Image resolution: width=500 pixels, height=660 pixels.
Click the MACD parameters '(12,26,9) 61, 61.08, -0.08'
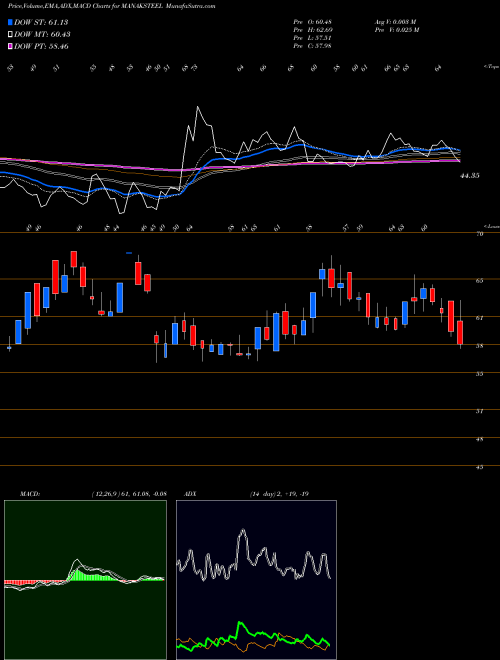[129, 494]
